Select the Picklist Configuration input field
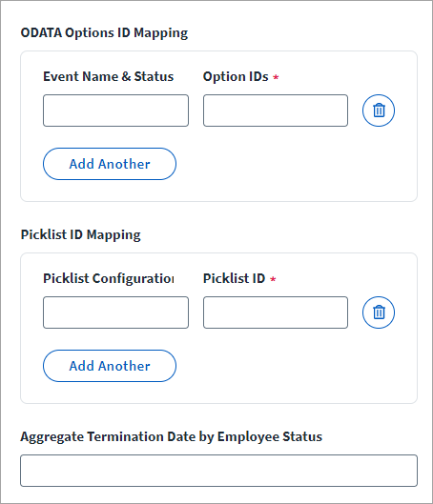 tap(115, 312)
